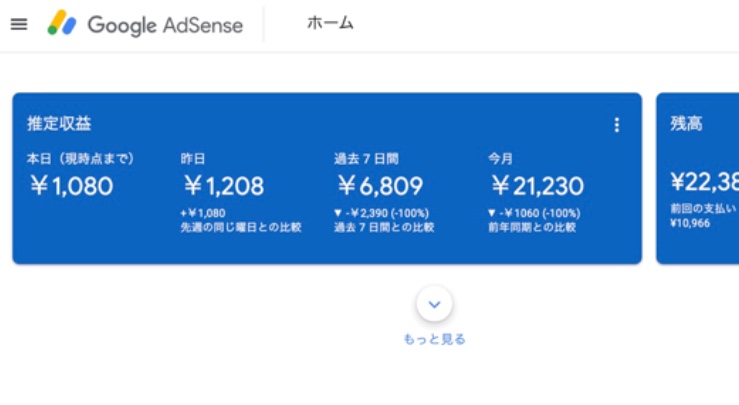Screen dimensions: 739x405
Task: Click the 過去 7 日間 label
Action: tap(366, 158)
